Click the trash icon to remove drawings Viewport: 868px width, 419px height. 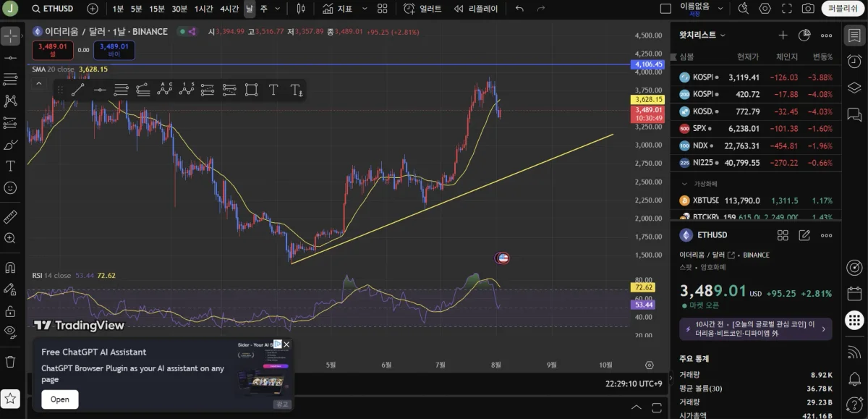[10, 361]
